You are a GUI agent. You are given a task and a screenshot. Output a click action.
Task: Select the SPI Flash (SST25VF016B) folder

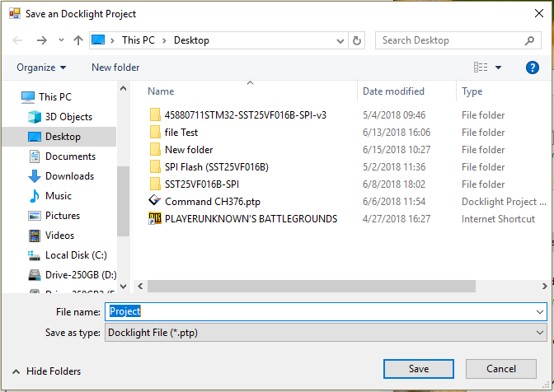(x=216, y=167)
